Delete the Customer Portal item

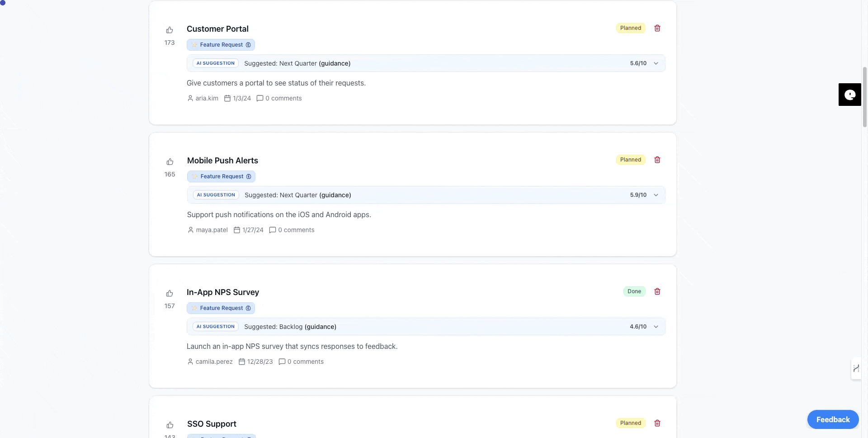[x=657, y=28]
